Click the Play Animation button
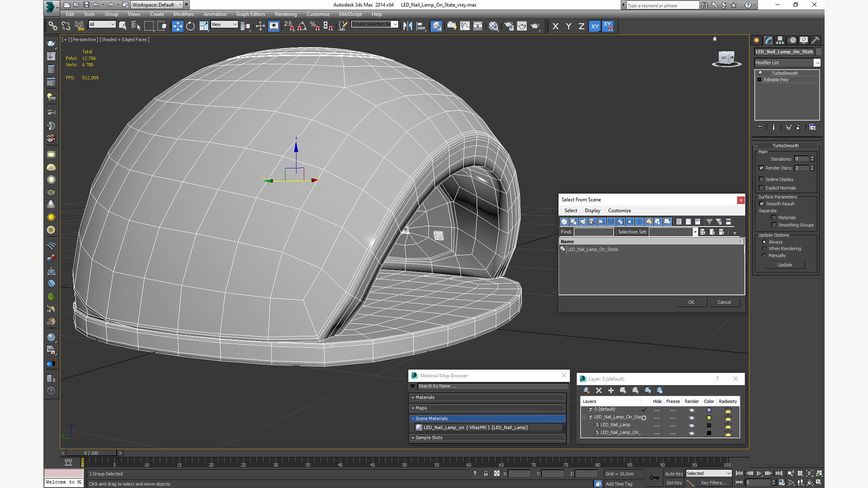The height and width of the screenshot is (488, 868). [x=759, y=473]
